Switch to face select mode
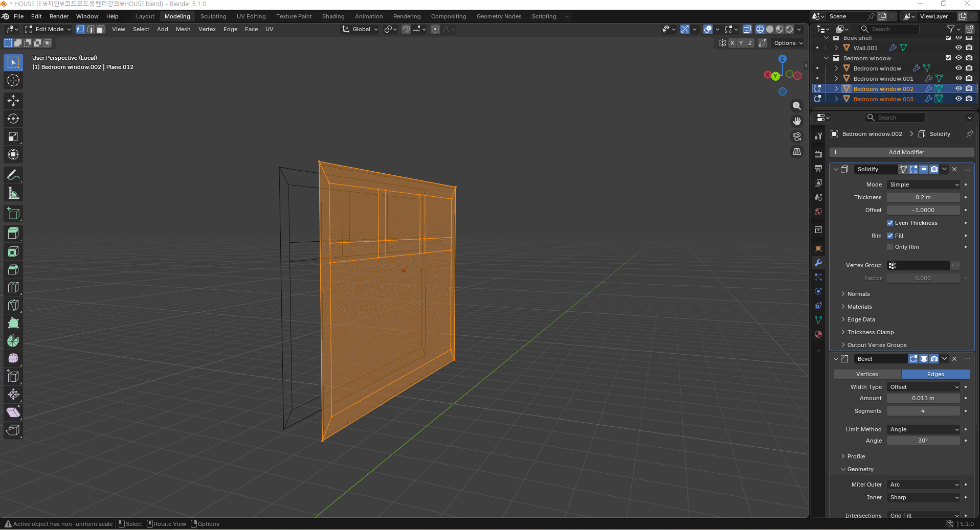The image size is (980, 530). [x=101, y=29]
